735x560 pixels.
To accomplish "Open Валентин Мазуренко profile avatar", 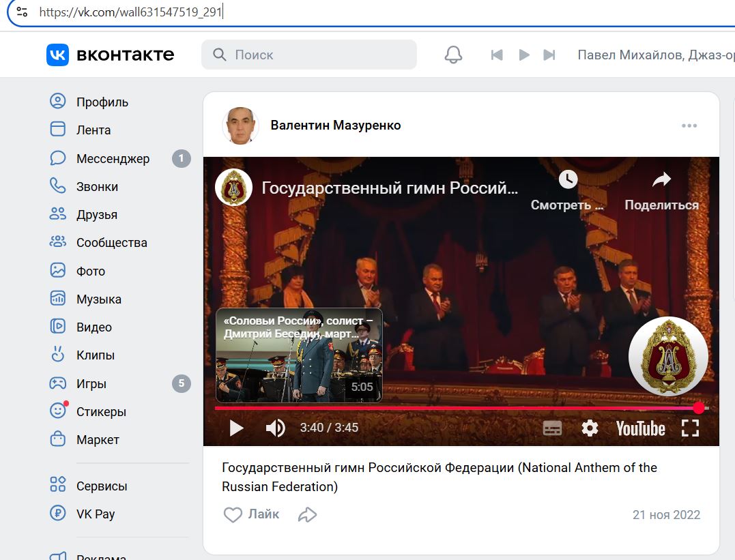I will [240, 125].
